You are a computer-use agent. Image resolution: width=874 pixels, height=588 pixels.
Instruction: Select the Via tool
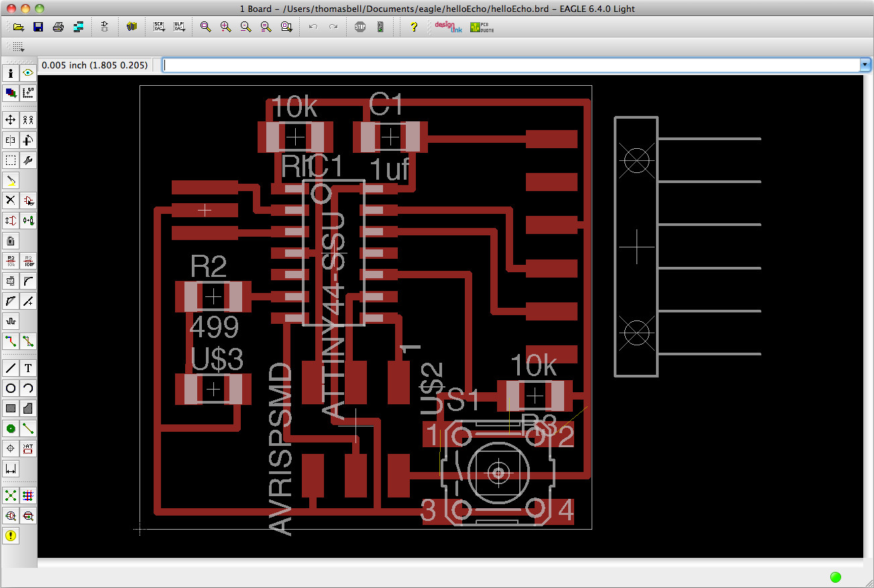point(10,428)
